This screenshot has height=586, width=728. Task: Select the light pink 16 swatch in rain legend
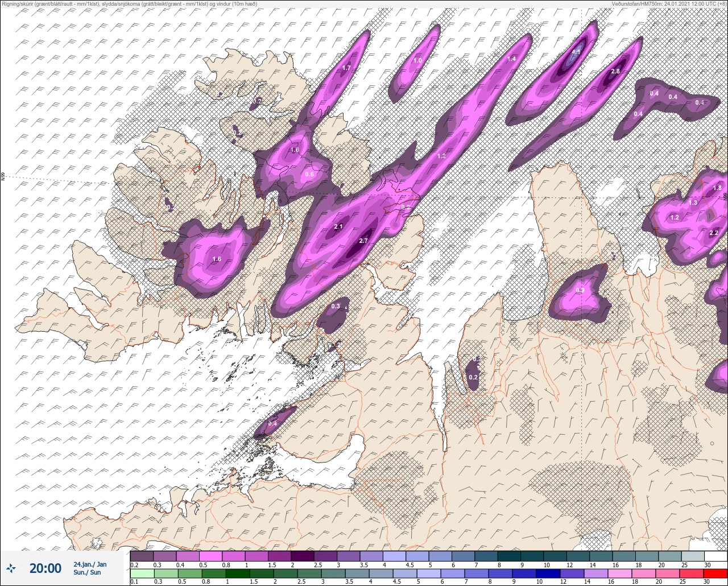[620, 573]
